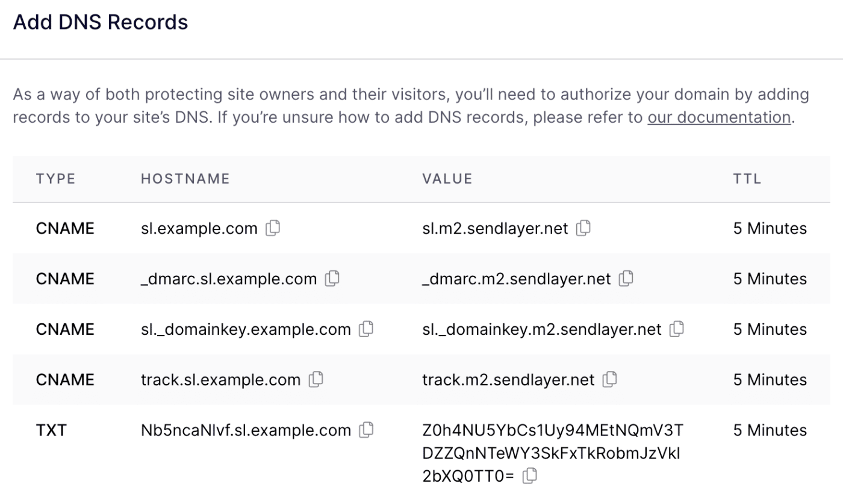The height and width of the screenshot is (504, 843).
Task: Select the track.sl.example.com record row
Action: pos(421,380)
